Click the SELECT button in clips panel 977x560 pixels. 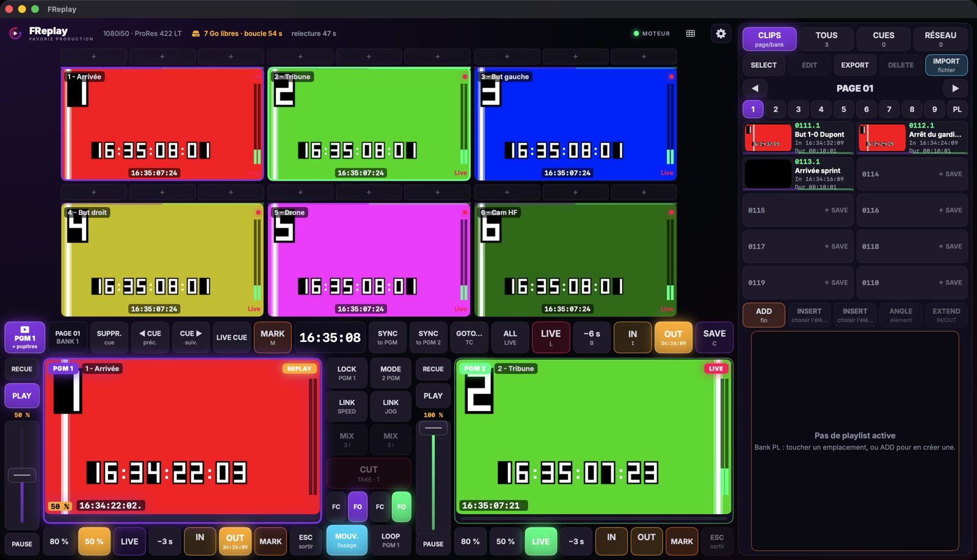(x=763, y=65)
